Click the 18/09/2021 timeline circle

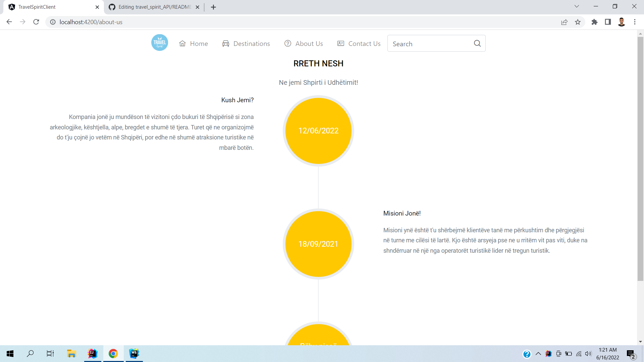point(318,244)
